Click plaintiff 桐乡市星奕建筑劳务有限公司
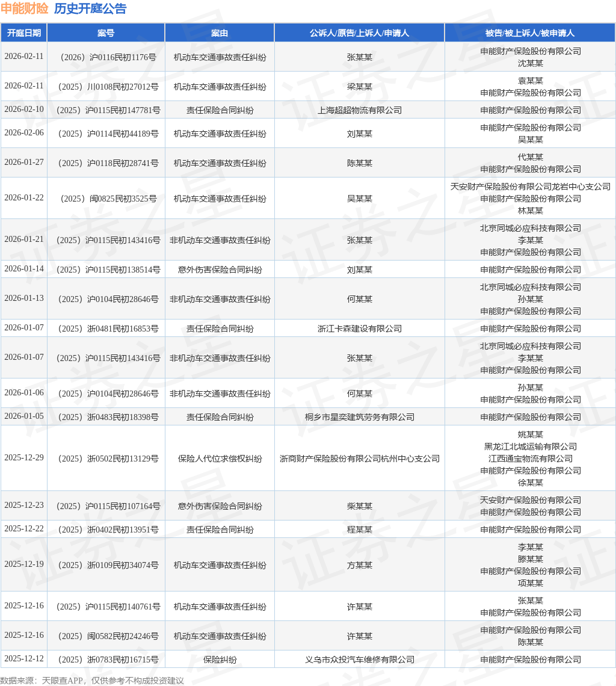 click(360, 417)
